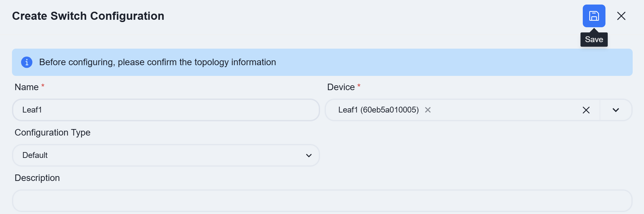Screen dimensions: 644x214
Task: Click the Name field label
Action: pyautogui.click(x=27, y=87)
